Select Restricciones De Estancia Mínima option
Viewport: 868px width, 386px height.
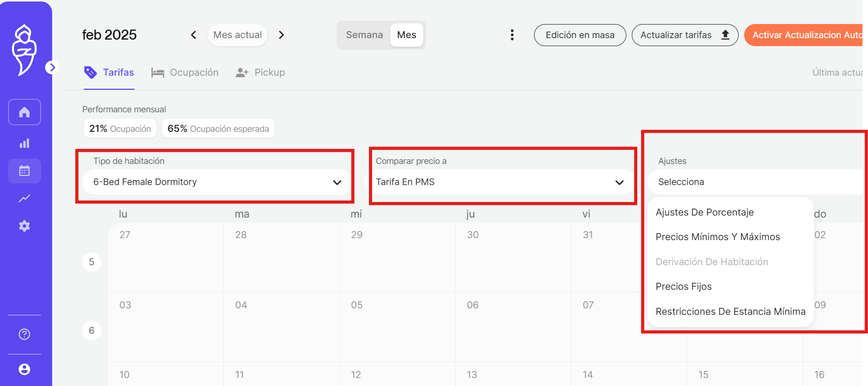[730, 311]
